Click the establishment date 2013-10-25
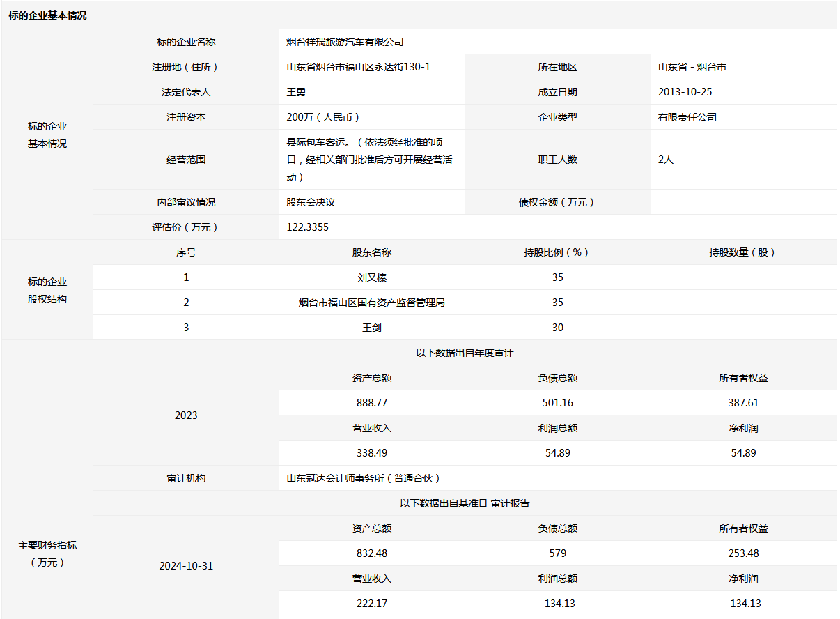Screen dimensions: 840x619 685,92
